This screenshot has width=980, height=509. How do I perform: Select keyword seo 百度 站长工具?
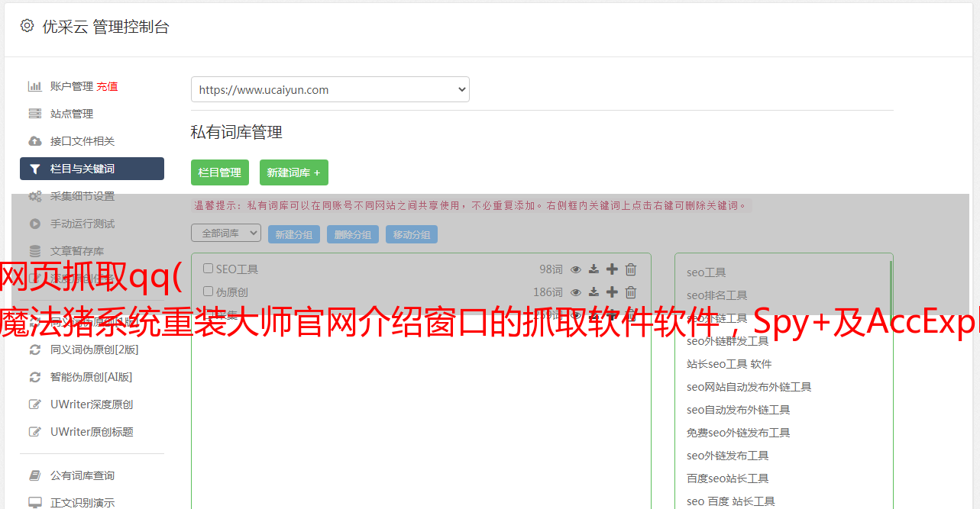(x=731, y=501)
